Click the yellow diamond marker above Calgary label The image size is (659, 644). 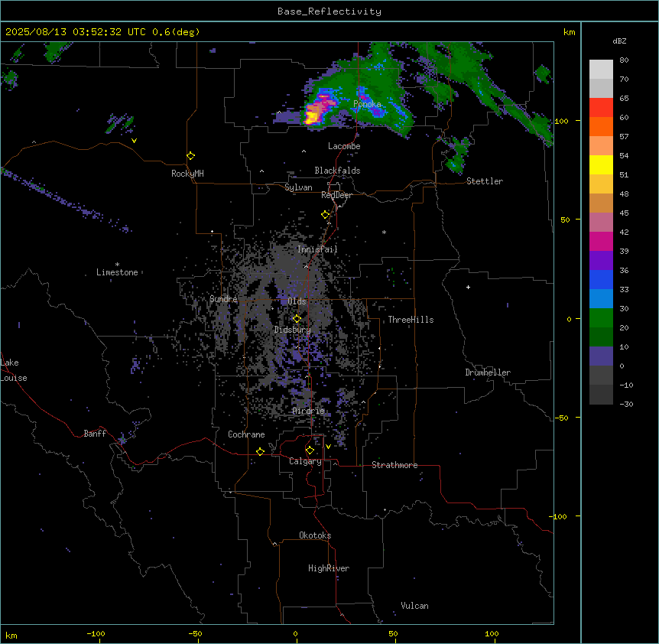(310, 450)
